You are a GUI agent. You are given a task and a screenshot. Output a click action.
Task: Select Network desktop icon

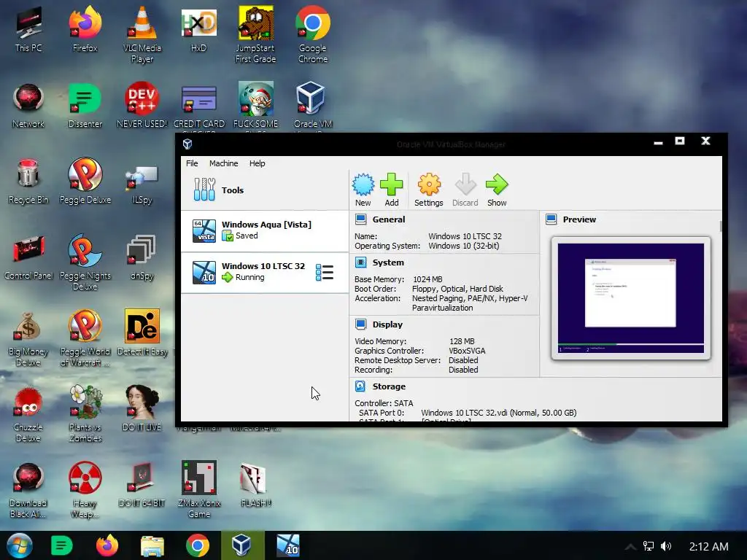[28, 105]
